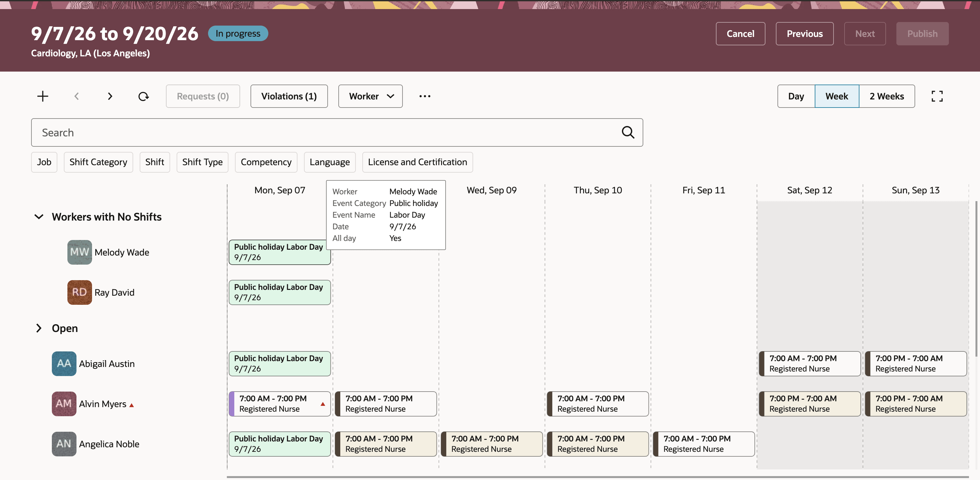Go to previous week with left chevron
Screen dimensions: 980x480
click(76, 96)
